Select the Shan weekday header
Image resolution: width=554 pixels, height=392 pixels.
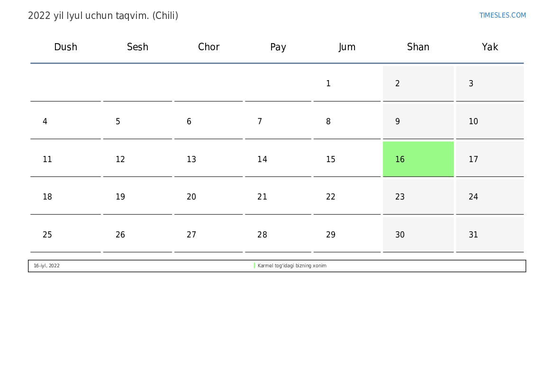(418, 47)
